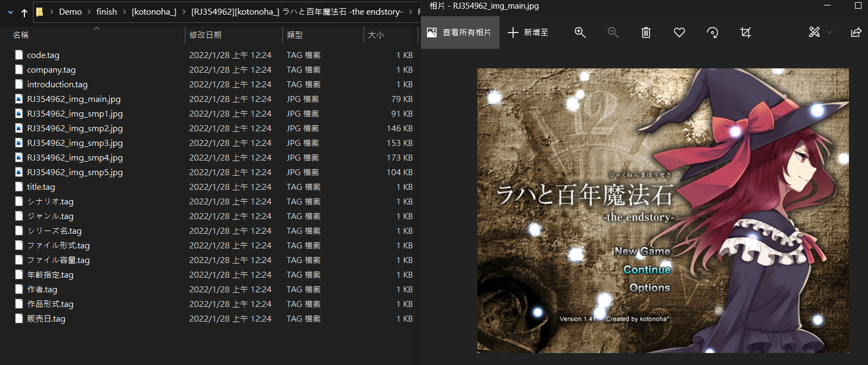Maximize the Photos window
This screenshot has height=365, width=868.
click(858, 5)
